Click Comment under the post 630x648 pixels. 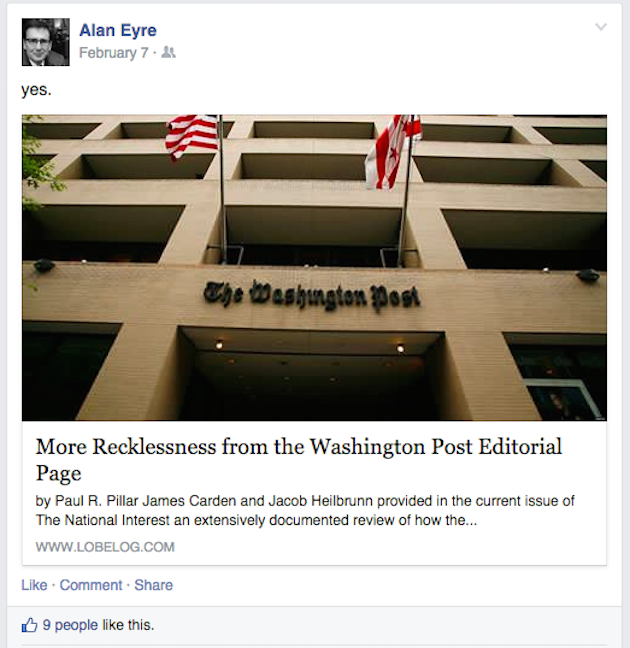click(x=90, y=585)
